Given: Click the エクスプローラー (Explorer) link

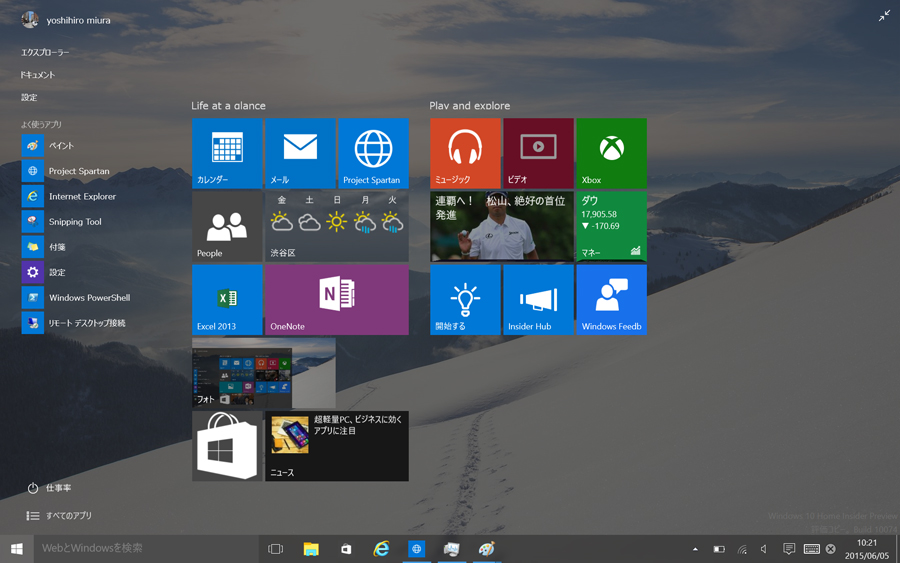Looking at the screenshot, I should (45, 52).
